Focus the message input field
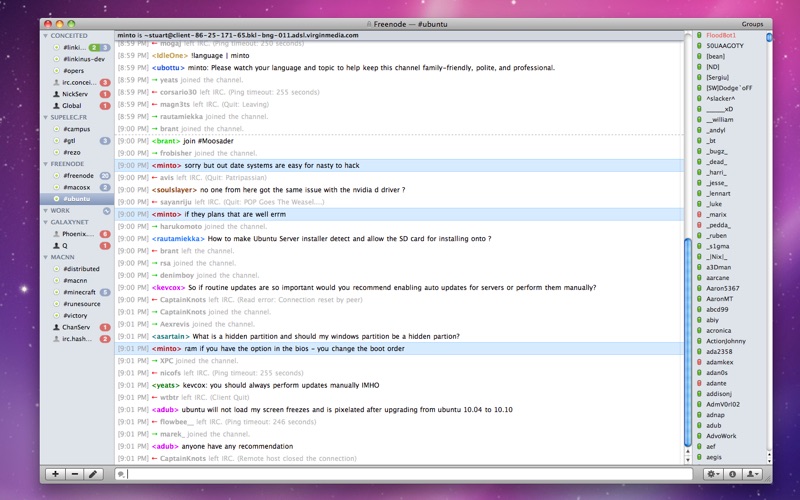This screenshot has height=500, width=800. 404,474
